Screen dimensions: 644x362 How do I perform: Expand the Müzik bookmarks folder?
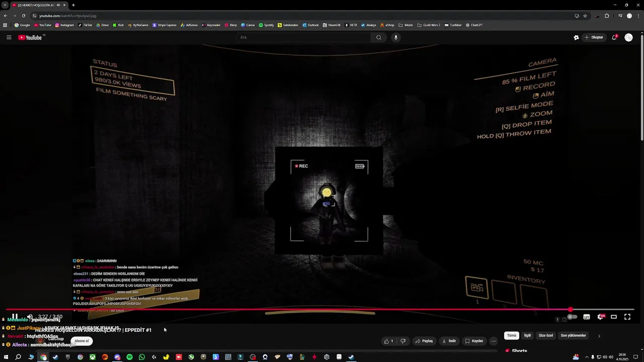(x=406, y=25)
